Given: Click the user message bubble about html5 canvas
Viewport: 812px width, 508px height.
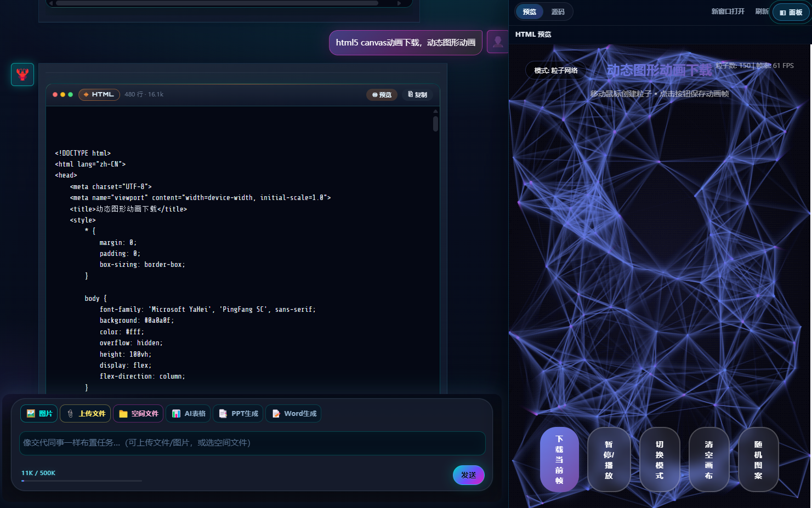Looking at the screenshot, I should click(406, 42).
